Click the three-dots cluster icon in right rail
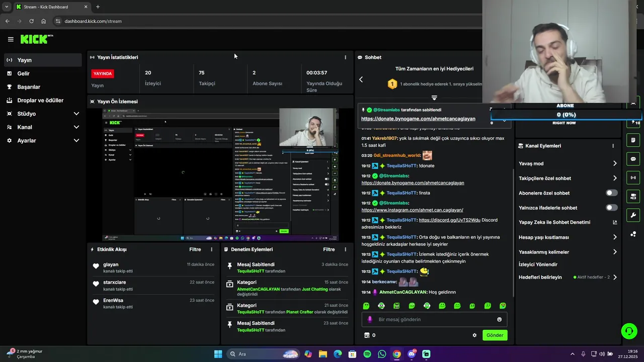This screenshot has width=644, height=362. click(x=633, y=234)
